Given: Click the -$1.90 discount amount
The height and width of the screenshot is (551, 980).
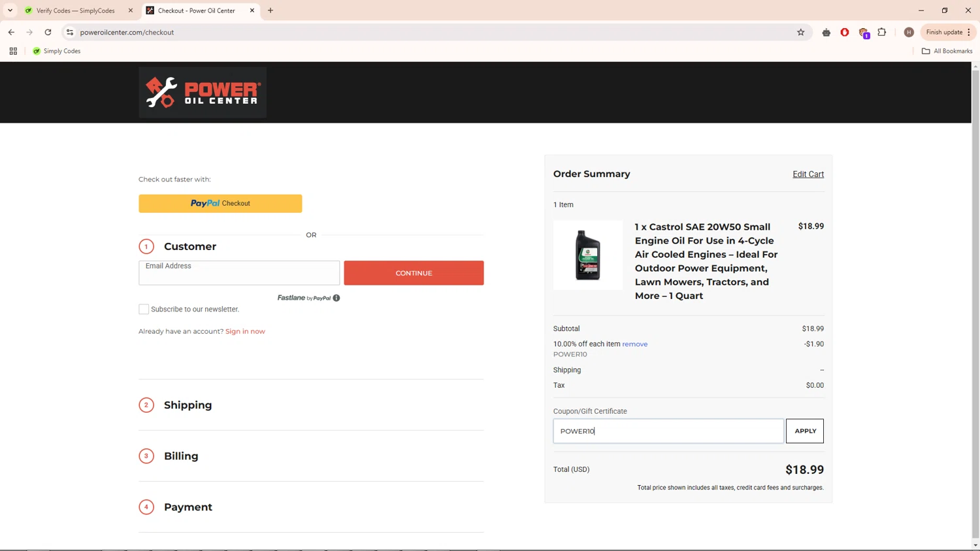Looking at the screenshot, I should tap(814, 344).
